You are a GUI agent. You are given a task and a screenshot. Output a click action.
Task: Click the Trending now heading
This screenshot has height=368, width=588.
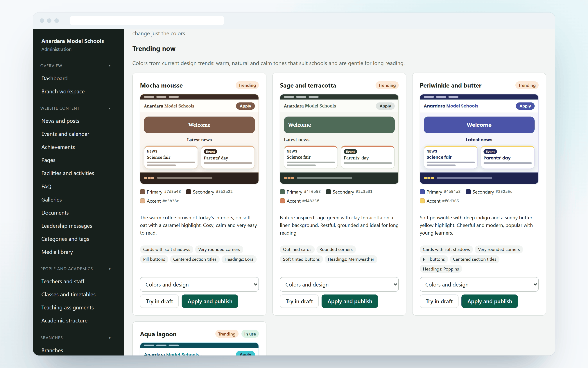[154, 49]
